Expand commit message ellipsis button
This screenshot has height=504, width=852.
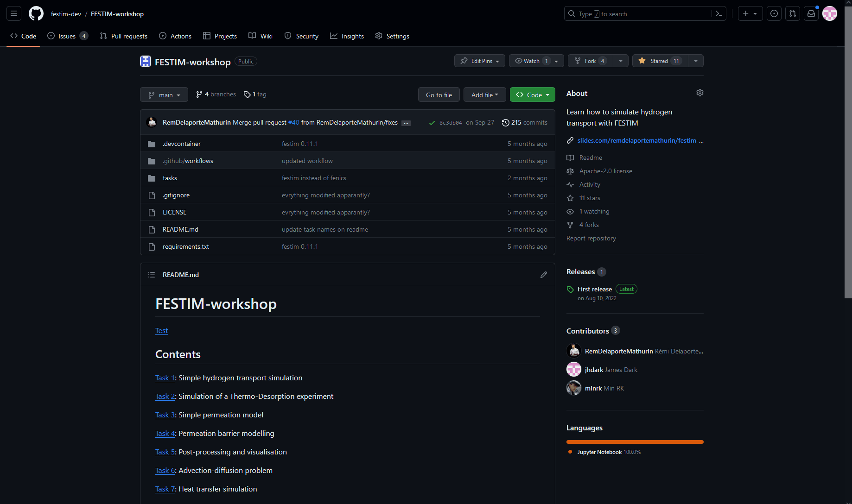[x=406, y=123]
